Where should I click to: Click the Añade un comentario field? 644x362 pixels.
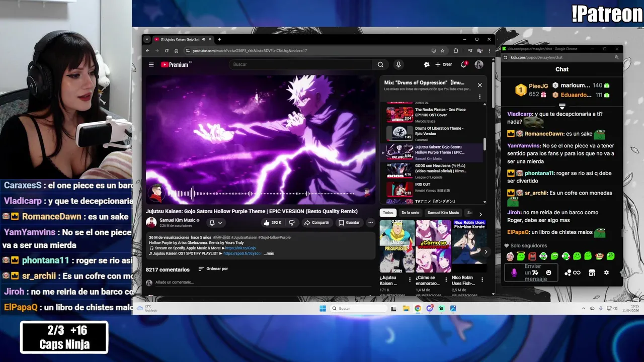pos(262,283)
